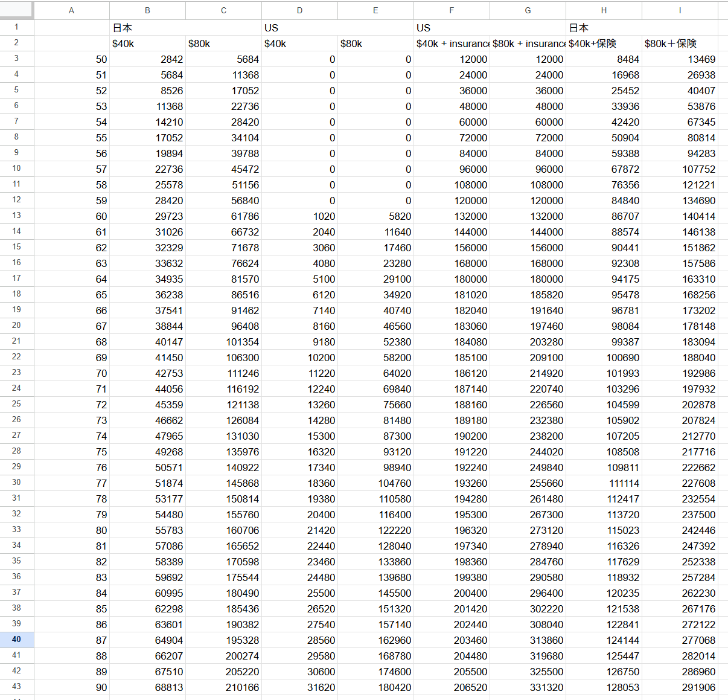Select row 13 header
Image resolution: width=728 pixels, height=700 pixels.
click(16, 216)
